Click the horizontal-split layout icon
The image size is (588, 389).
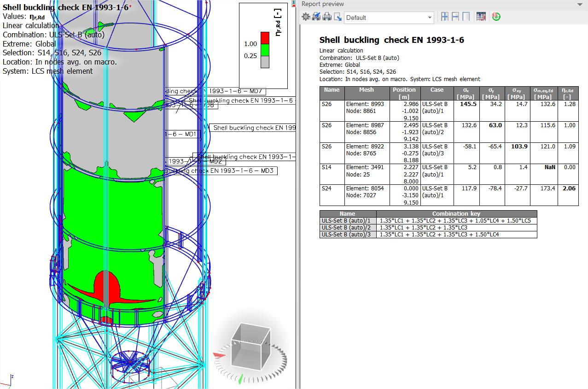click(x=455, y=17)
